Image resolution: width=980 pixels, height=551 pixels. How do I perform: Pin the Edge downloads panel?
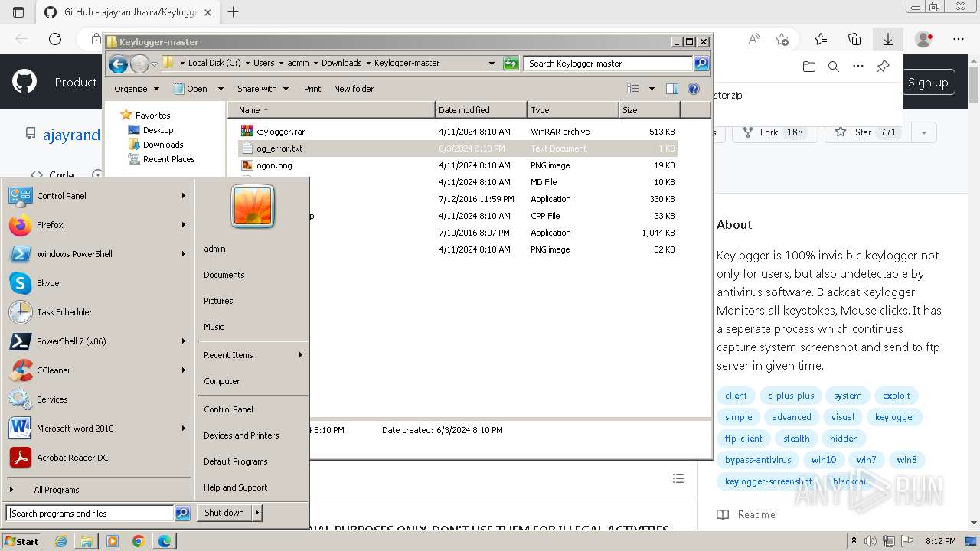883,67
